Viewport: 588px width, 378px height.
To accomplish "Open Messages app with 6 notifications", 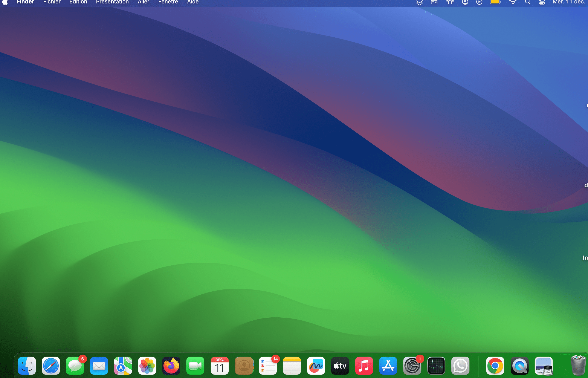I will click(x=75, y=366).
